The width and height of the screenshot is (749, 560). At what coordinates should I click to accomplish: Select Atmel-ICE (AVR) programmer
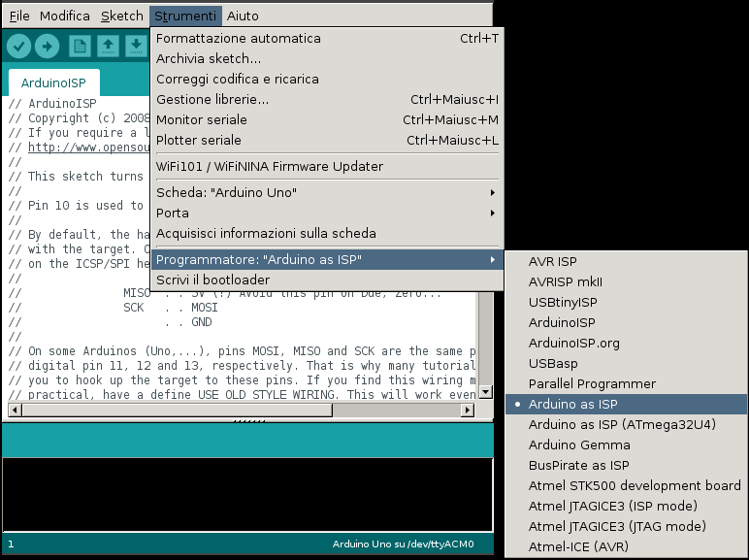click(626, 546)
